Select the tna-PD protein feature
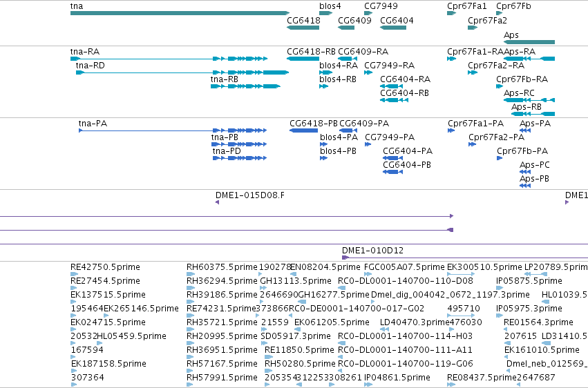Viewport: 588px width, 388px height. tap(240, 158)
